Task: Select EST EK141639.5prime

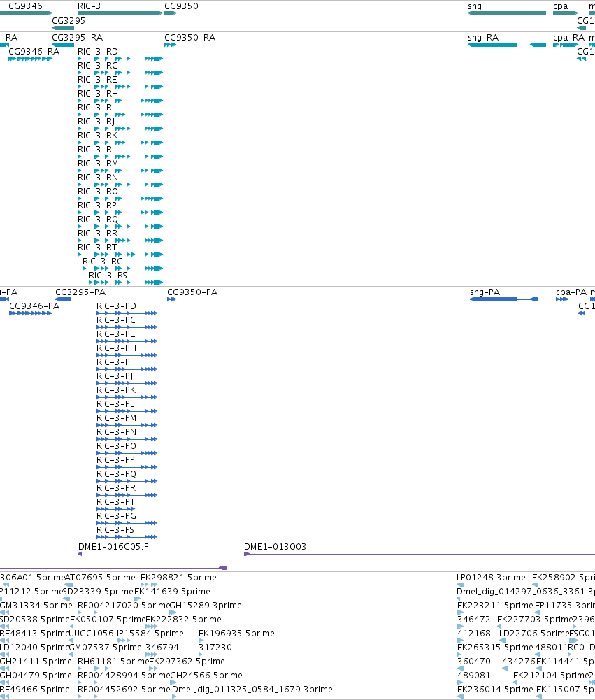Action: coord(138,598)
